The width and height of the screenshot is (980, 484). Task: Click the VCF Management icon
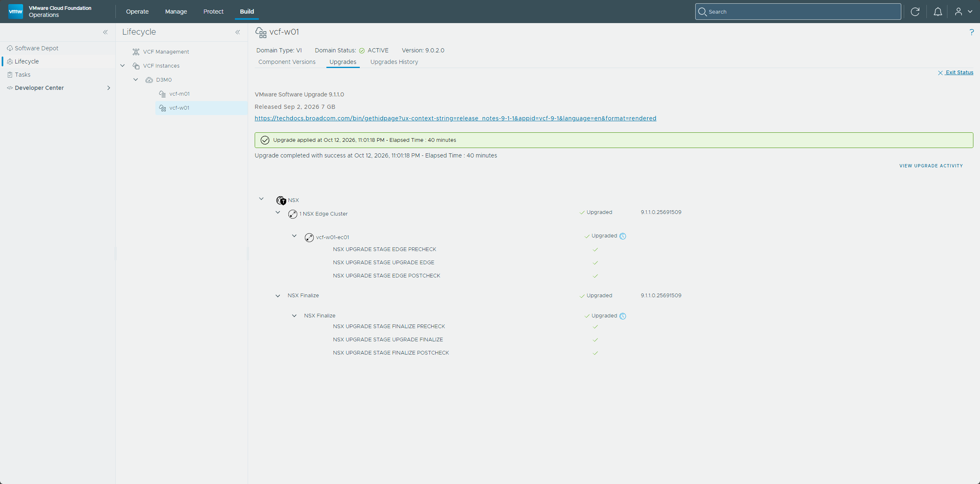[x=136, y=52]
